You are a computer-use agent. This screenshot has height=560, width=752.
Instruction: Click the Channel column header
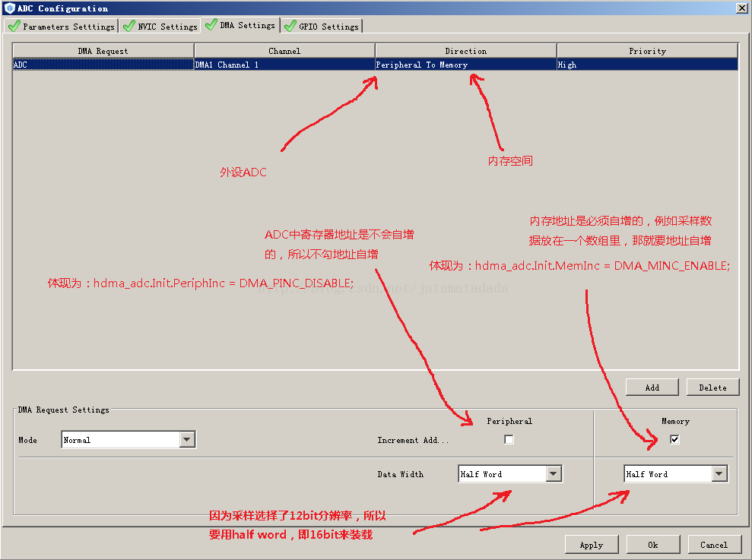coord(284,51)
